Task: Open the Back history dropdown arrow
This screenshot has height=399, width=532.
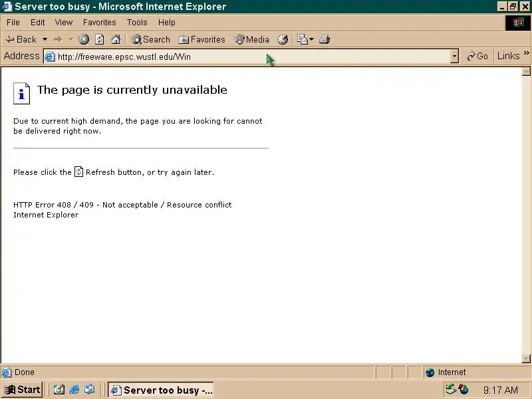Action: point(45,39)
